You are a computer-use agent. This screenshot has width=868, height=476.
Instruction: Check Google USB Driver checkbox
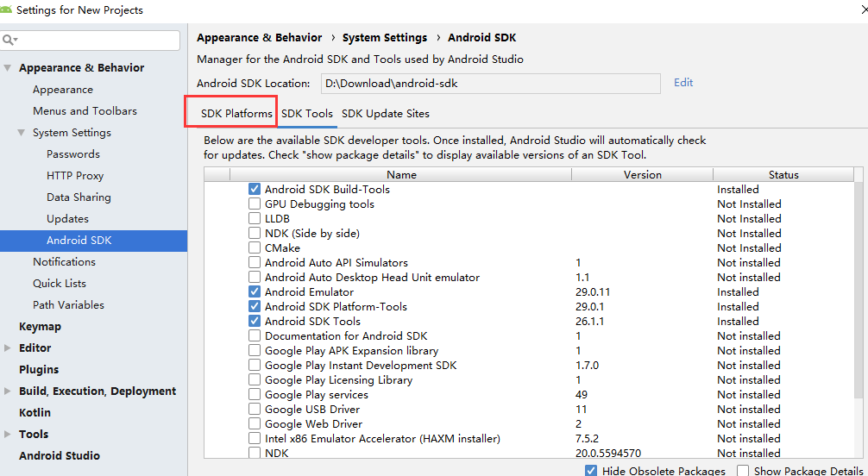pyautogui.click(x=255, y=409)
